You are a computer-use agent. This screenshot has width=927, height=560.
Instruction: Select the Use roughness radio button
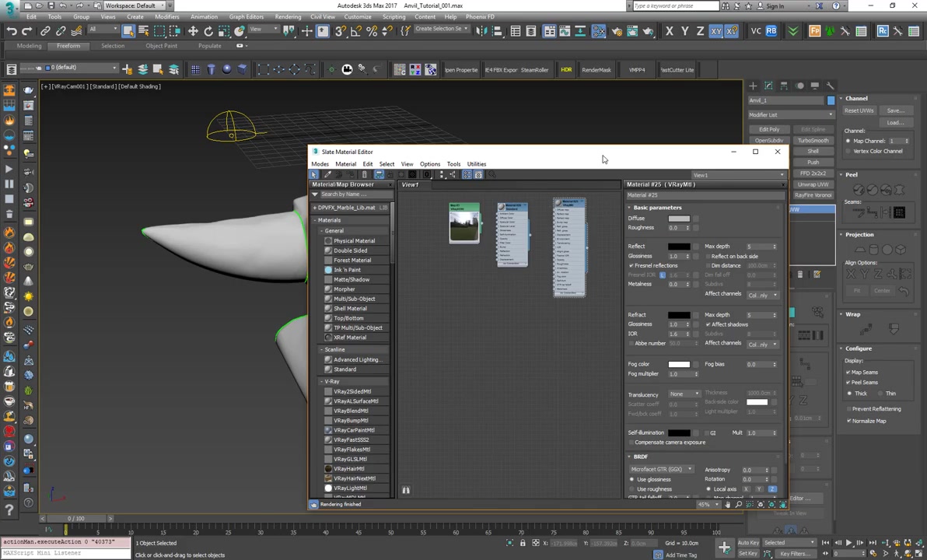(631, 488)
